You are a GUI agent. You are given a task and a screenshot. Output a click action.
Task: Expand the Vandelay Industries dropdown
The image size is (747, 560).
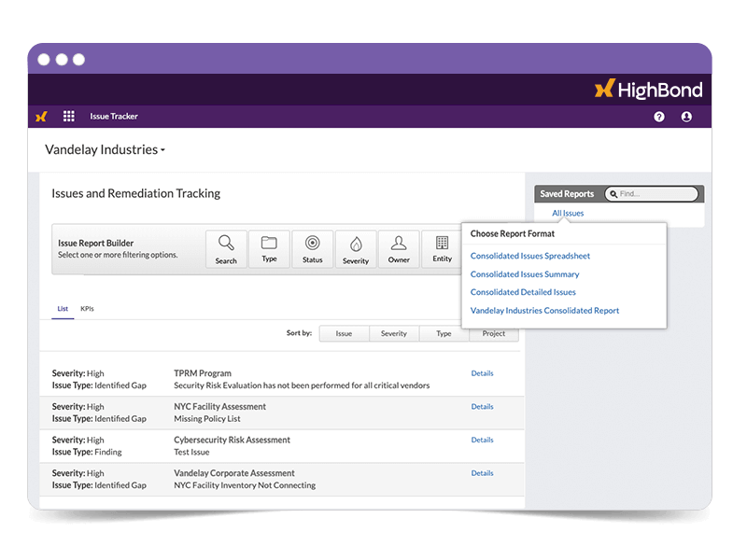105,149
